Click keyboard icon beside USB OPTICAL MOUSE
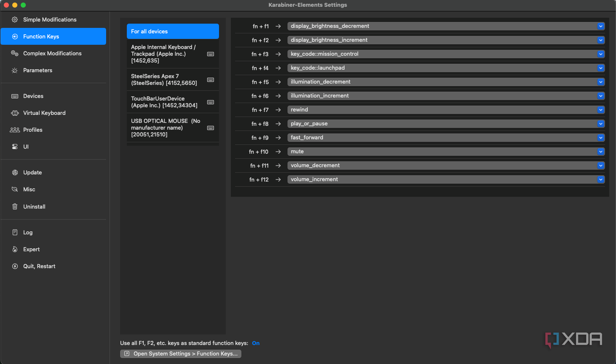Screen dimensions: 616x364 (x=211, y=128)
